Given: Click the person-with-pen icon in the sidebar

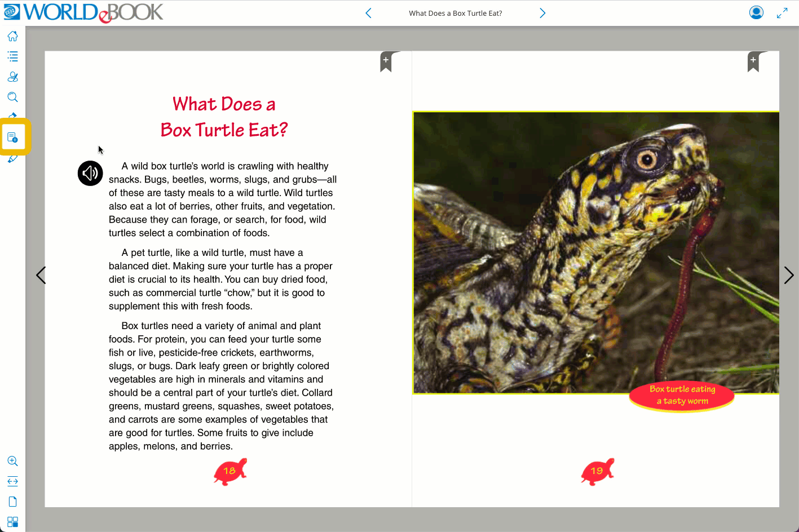Looking at the screenshot, I should (12, 77).
